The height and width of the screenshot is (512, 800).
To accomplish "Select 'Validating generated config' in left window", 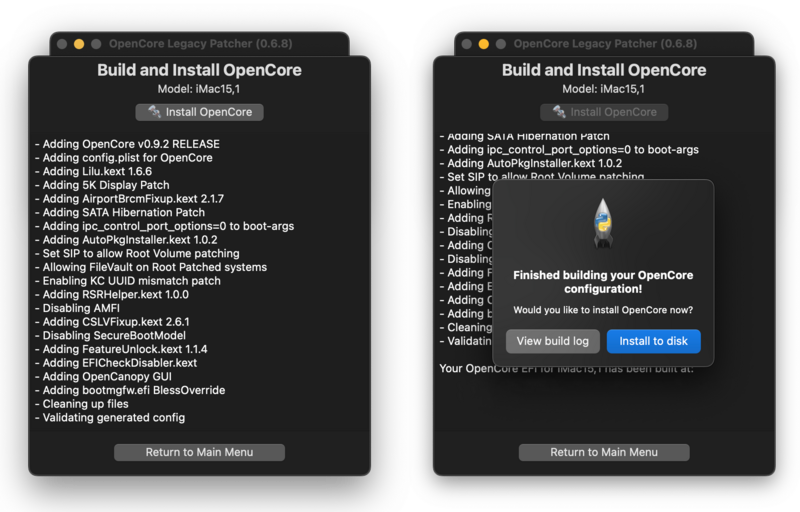I will pyautogui.click(x=110, y=418).
